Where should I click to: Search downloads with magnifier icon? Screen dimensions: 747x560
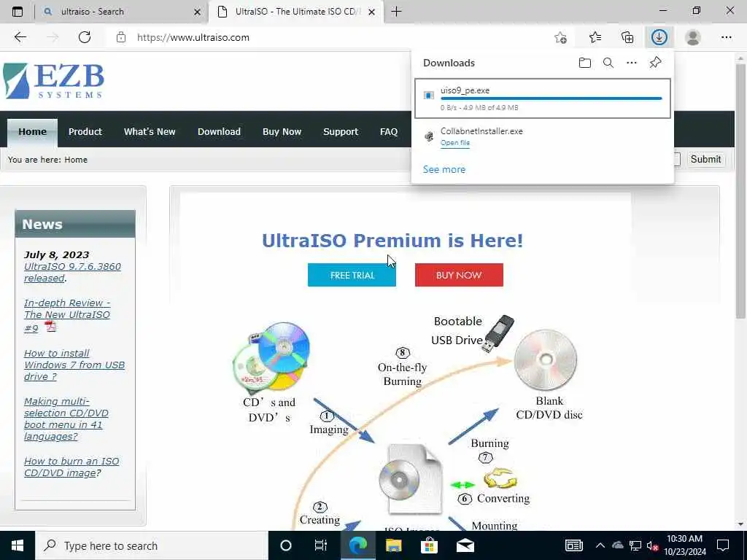point(608,63)
